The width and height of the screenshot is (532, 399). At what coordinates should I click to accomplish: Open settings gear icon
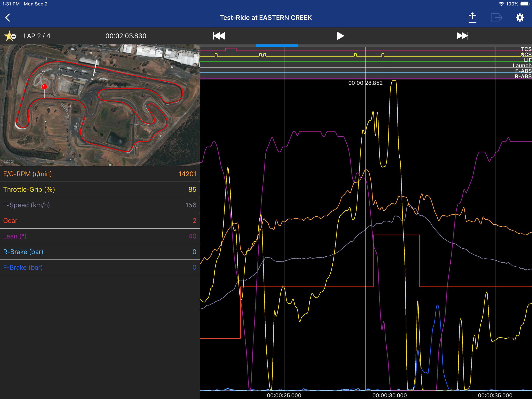point(520,18)
